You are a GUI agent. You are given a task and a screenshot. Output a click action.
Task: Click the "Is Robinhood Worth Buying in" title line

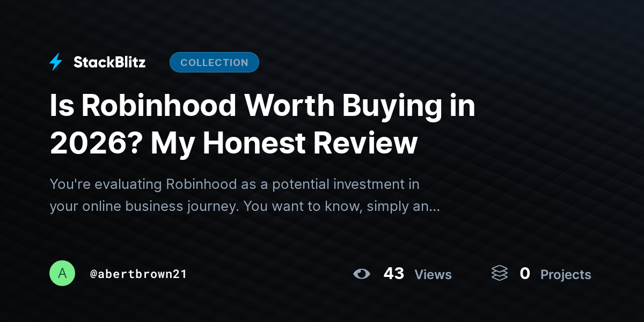pyautogui.click(x=263, y=106)
